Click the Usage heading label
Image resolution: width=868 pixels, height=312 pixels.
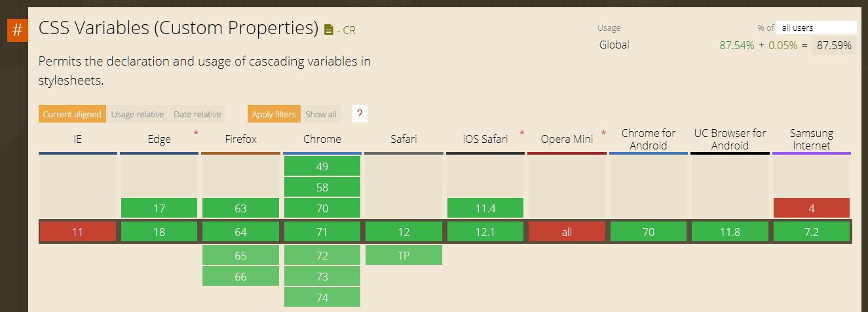(609, 28)
